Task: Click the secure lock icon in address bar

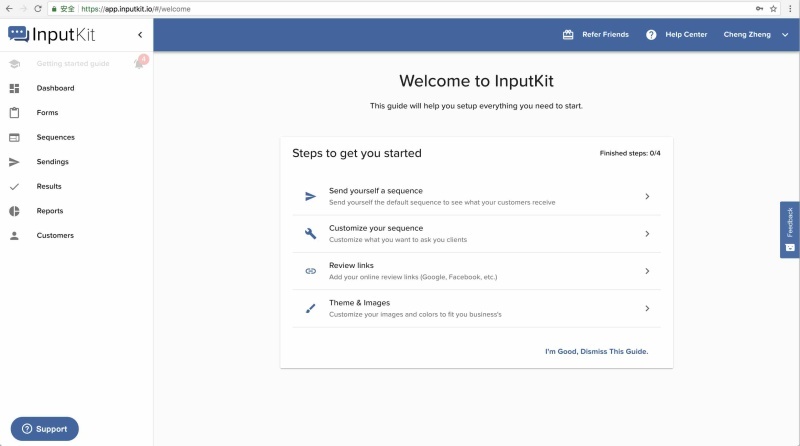Action: (54, 9)
